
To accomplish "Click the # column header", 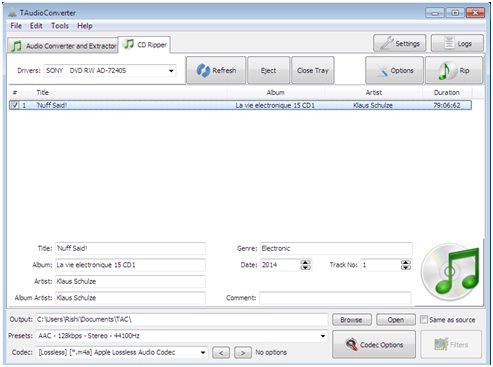I will [x=21, y=92].
